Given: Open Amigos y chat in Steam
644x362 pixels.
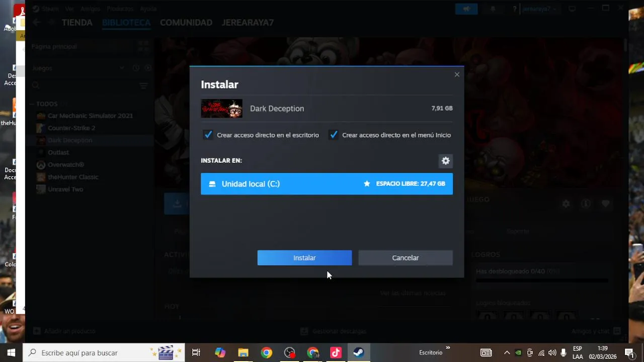Looking at the screenshot, I should [x=596, y=331].
